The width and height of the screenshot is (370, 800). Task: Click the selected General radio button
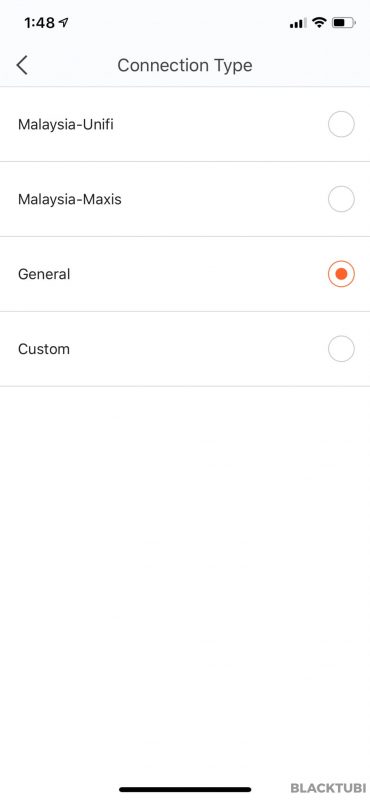point(341,274)
